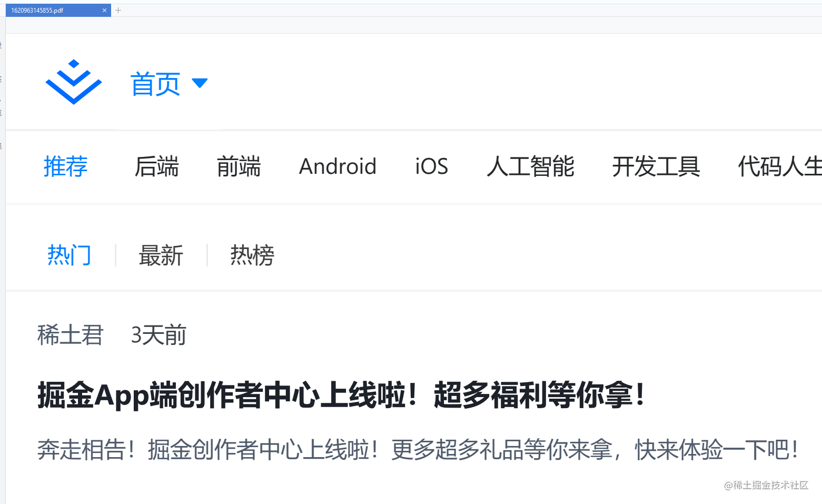
Task: Switch to 热榜 ranking list
Action: pos(252,255)
